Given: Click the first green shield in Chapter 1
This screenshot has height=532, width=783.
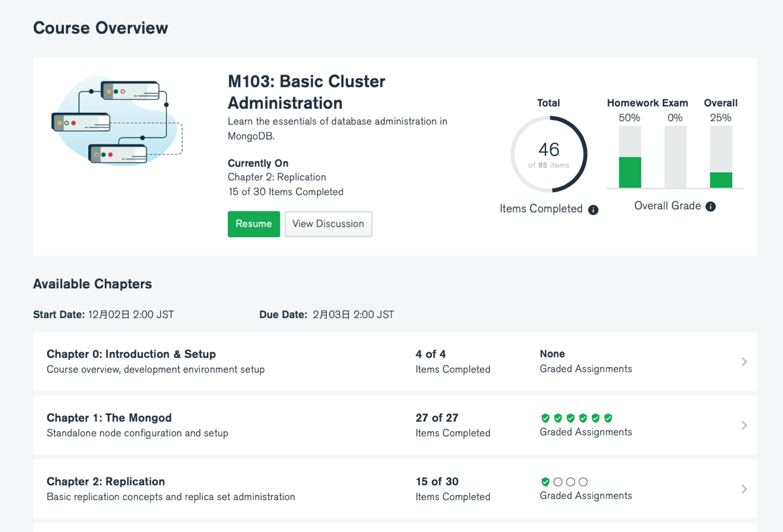Looking at the screenshot, I should point(545,418).
